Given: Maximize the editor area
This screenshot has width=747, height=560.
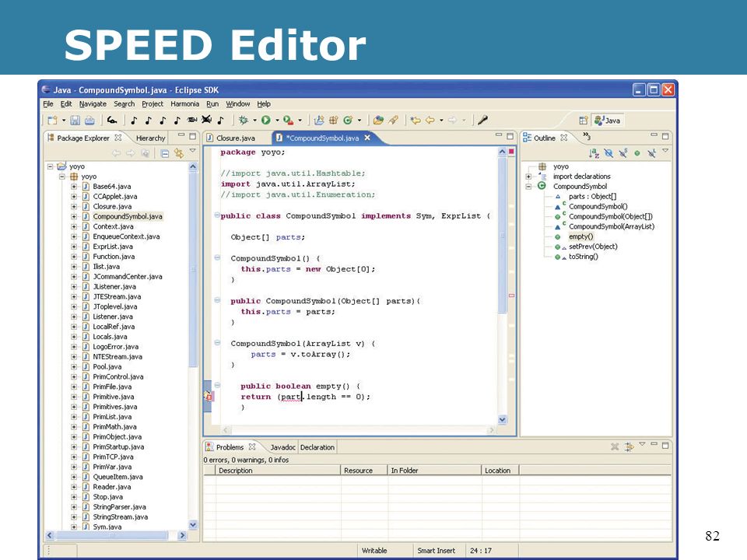Looking at the screenshot, I should click(x=510, y=136).
